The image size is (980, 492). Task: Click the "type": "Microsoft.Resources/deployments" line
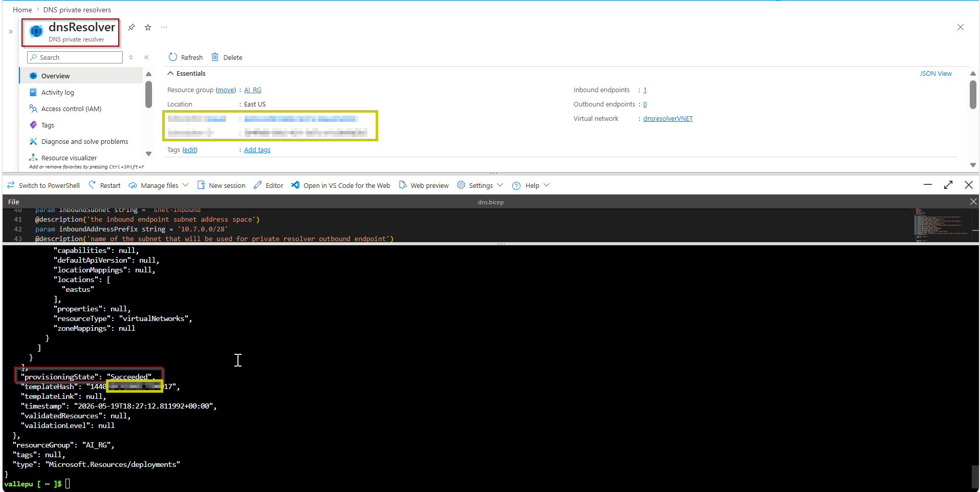click(x=96, y=465)
